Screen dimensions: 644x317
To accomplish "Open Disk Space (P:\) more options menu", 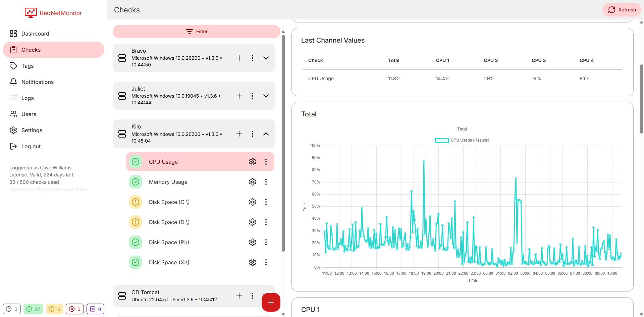I will pos(266,242).
